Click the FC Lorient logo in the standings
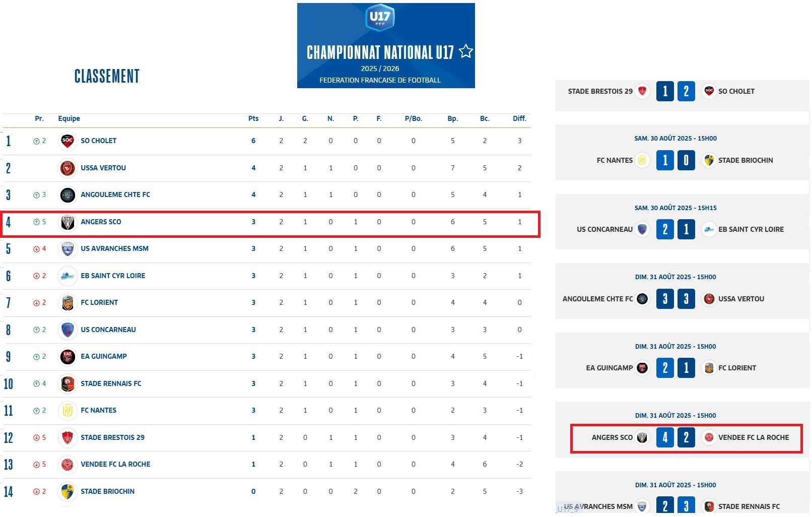 point(67,303)
